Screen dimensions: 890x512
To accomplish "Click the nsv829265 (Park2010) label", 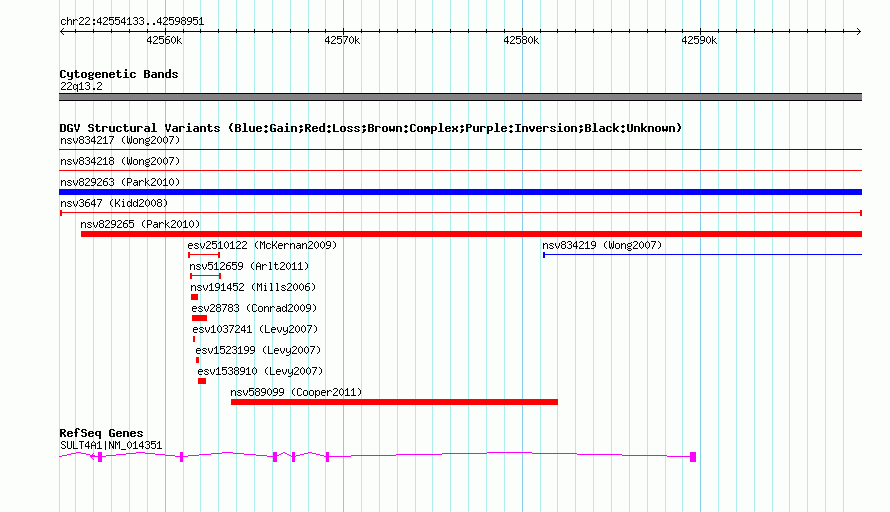I will 140,224.
